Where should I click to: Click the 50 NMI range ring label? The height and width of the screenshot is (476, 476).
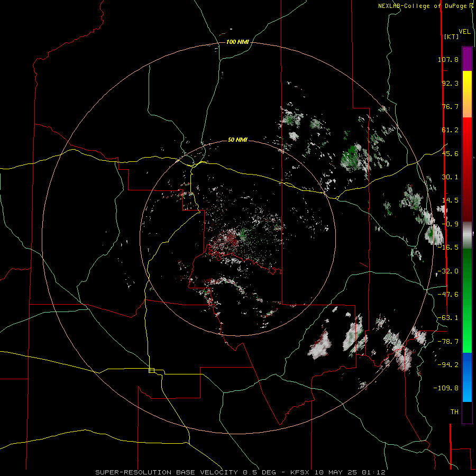point(237,140)
